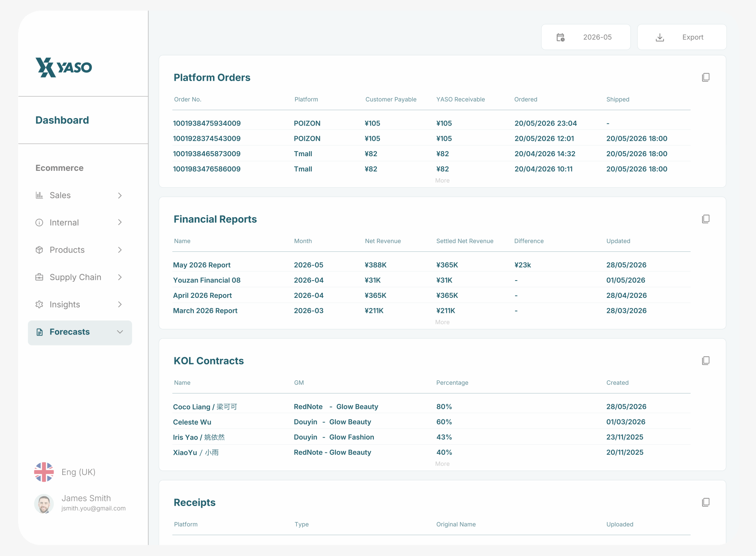Click the Settled Net Revenue column header
The image size is (756, 556).
[x=465, y=241]
